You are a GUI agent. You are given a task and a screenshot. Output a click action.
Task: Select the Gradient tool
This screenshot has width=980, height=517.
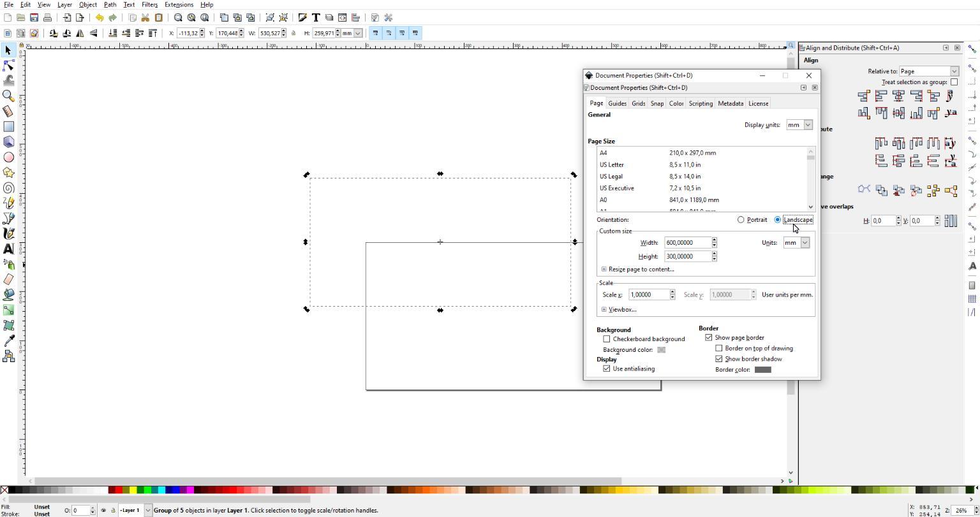point(8,310)
